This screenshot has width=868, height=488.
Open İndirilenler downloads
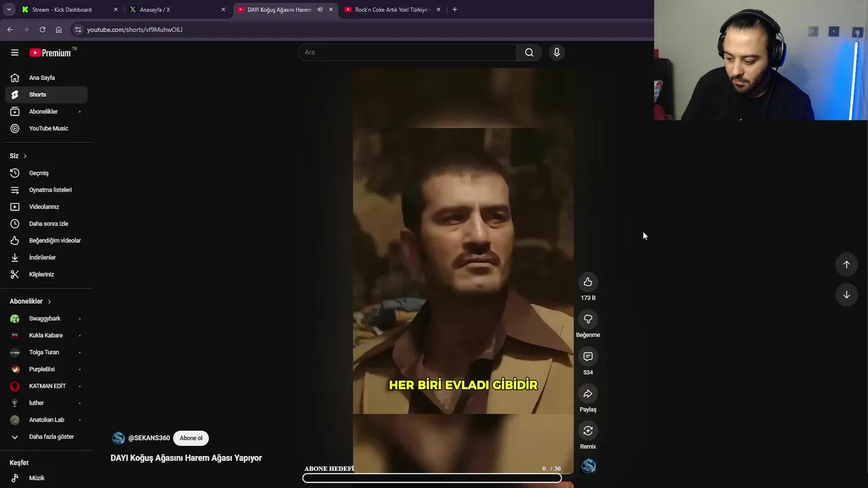(46, 258)
